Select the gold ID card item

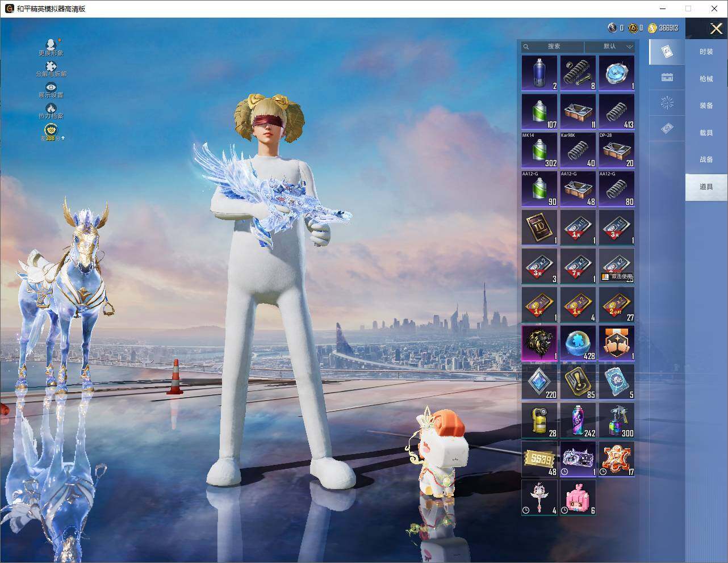pyautogui.click(x=539, y=227)
